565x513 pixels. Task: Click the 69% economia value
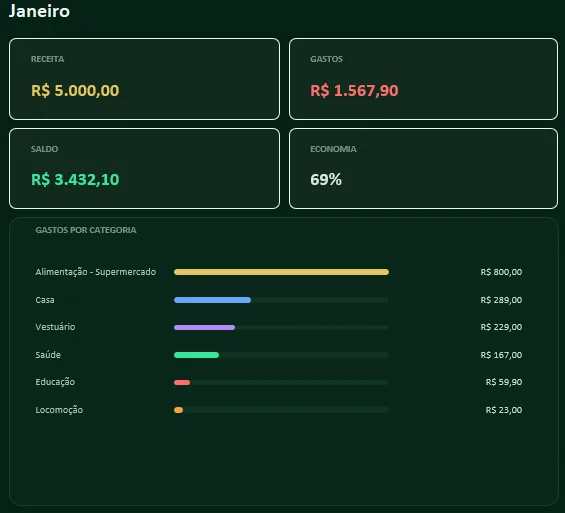326,179
